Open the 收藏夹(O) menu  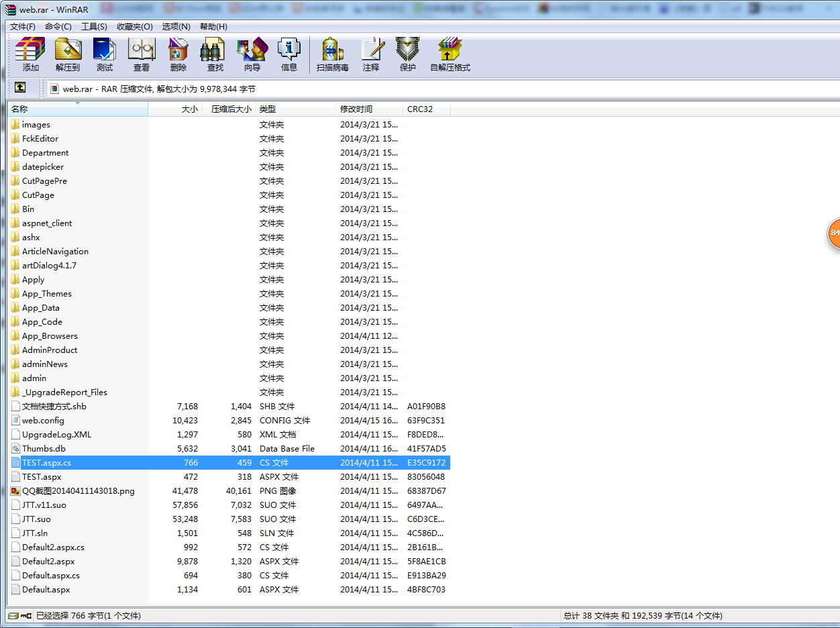(x=135, y=26)
